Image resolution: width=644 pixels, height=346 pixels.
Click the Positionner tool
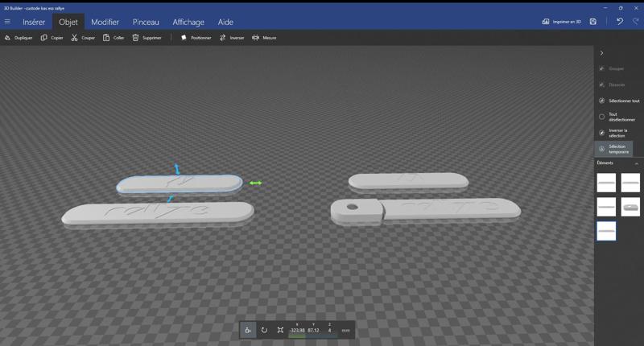196,38
